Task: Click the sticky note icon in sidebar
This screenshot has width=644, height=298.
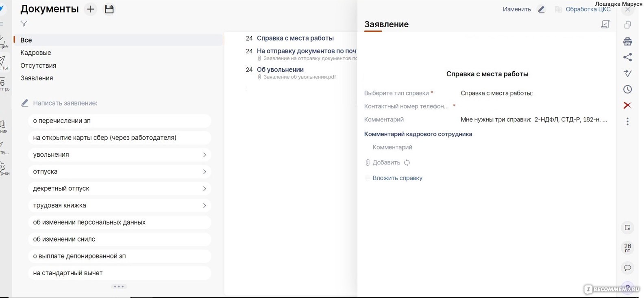Action: tap(628, 228)
